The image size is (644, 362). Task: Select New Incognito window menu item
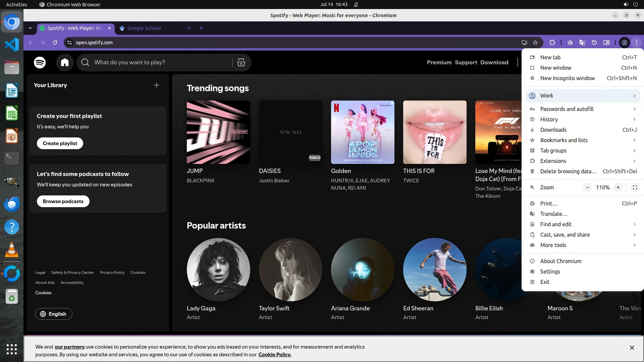567,78
